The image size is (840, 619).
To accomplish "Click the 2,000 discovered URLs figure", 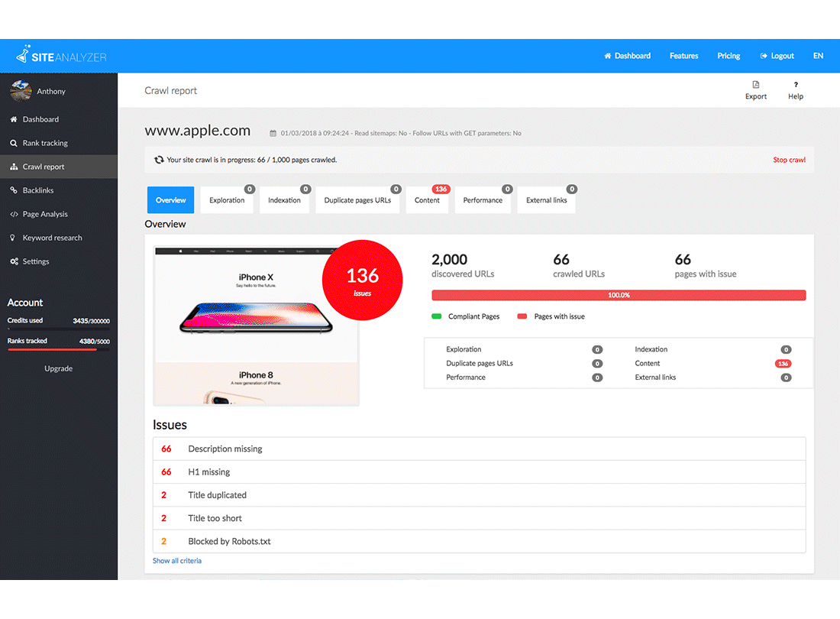I will pos(450,260).
